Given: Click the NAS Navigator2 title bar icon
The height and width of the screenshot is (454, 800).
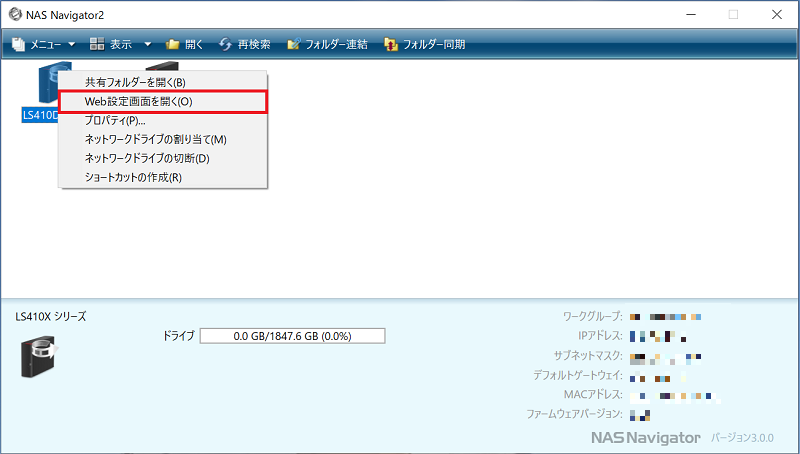Looking at the screenshot, I should (x=15, y=14).
